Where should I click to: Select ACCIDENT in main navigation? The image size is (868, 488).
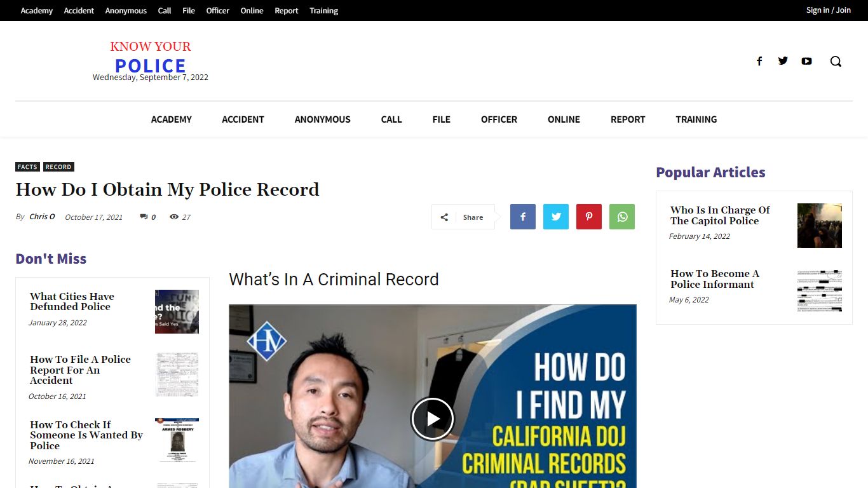point(243,119)
